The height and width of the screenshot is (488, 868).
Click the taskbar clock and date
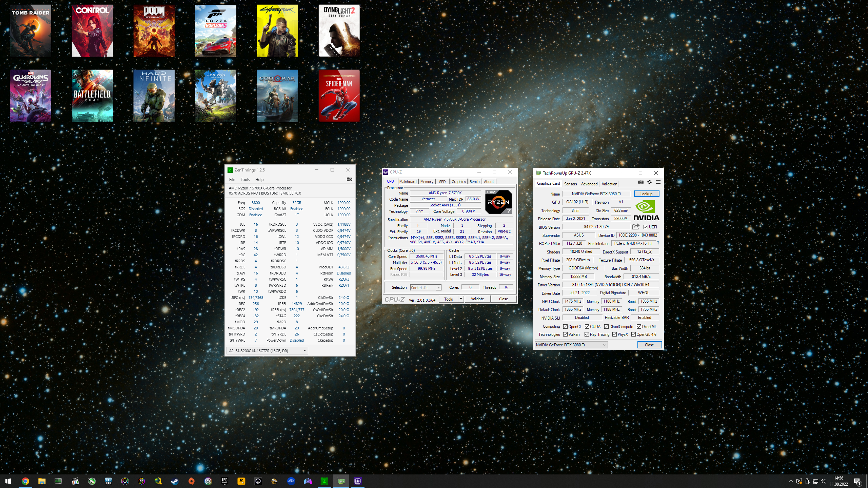click(839, 481)
